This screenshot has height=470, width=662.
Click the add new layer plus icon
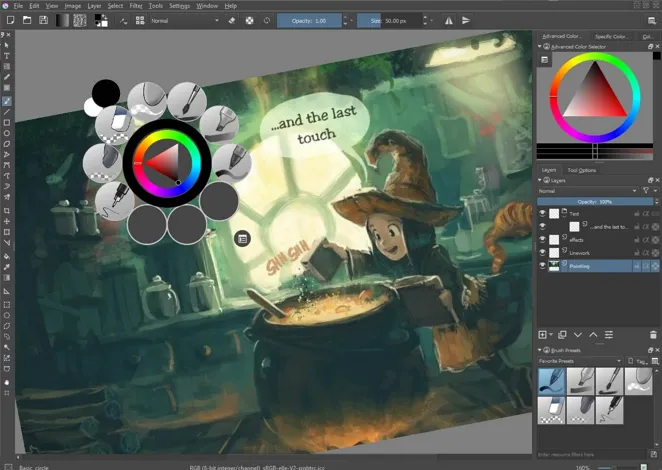point(543,334)
